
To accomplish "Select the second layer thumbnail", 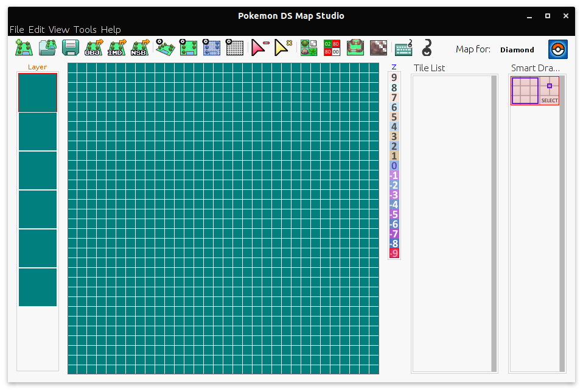I will 38,131.
